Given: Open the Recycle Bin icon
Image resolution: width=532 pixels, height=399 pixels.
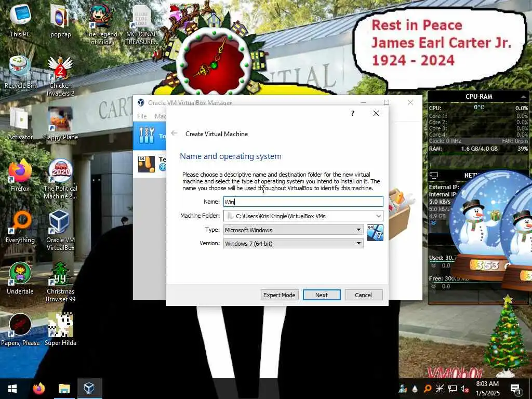Looking at the screenshot, I should point(20,72).
